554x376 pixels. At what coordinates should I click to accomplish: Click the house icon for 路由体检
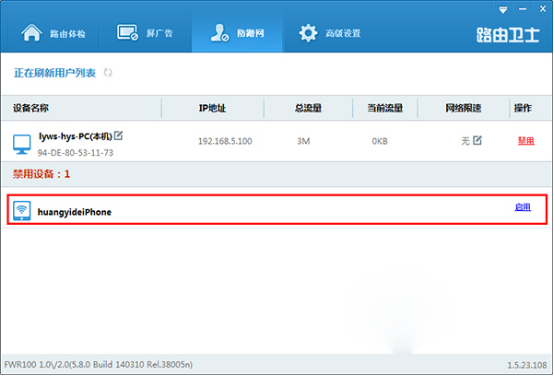click(32, 33)
